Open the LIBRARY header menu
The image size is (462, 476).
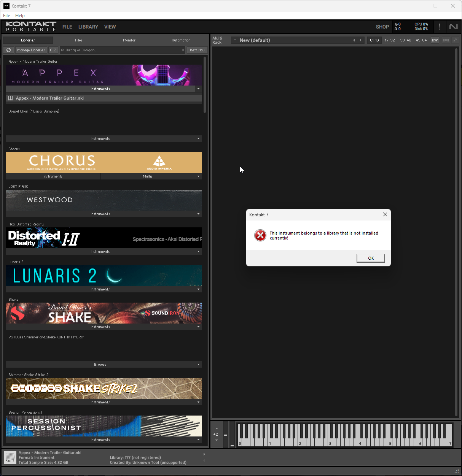(88, 27)
